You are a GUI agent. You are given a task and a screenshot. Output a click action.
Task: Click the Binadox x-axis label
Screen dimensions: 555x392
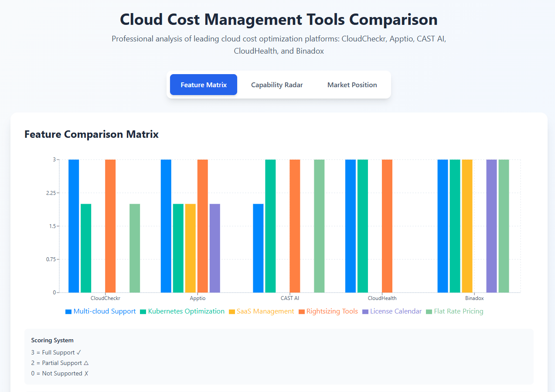click(474, 298)
